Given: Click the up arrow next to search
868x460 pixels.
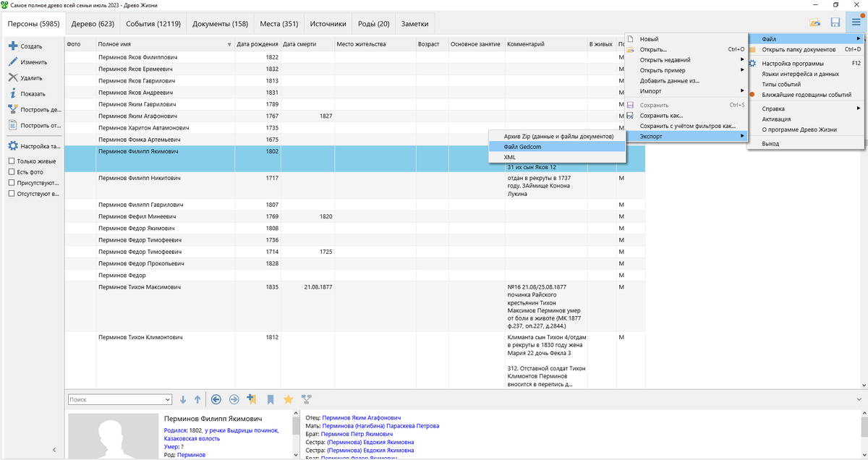Looking at the screenshot, I should 197,399.
